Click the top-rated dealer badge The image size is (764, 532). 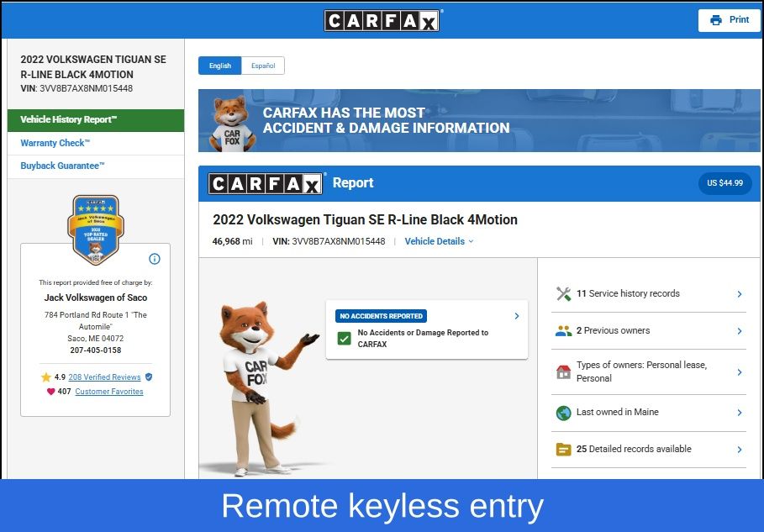click(95, 229)
